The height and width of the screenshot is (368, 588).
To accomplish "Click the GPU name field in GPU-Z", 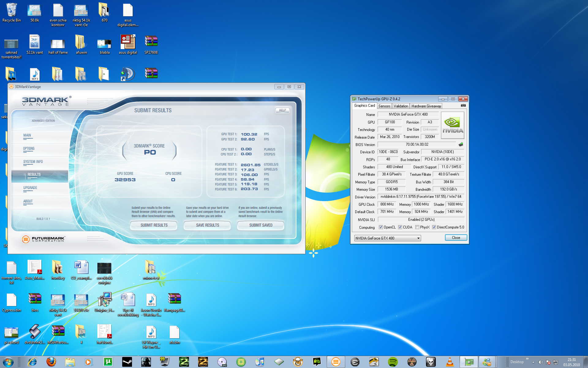I will [x=408, y=114].
